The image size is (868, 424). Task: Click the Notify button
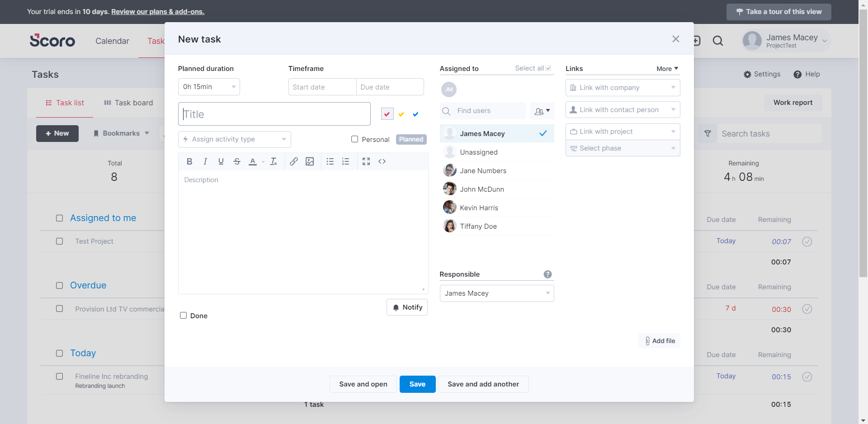(407, 307)
